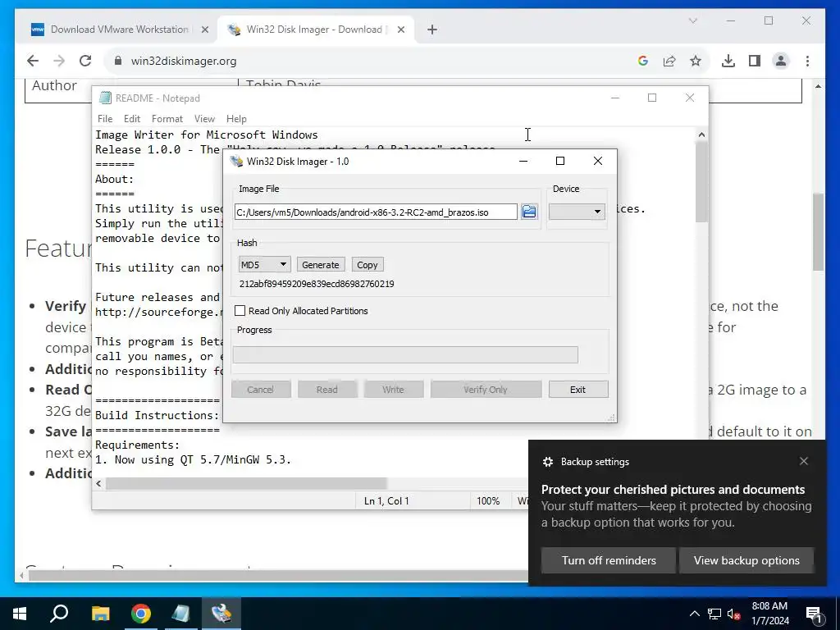Open Chrome profile avatar
Image resolution: width=840 pixels, height=630 pixels.
pyautogui.click(x=781, y=61)
